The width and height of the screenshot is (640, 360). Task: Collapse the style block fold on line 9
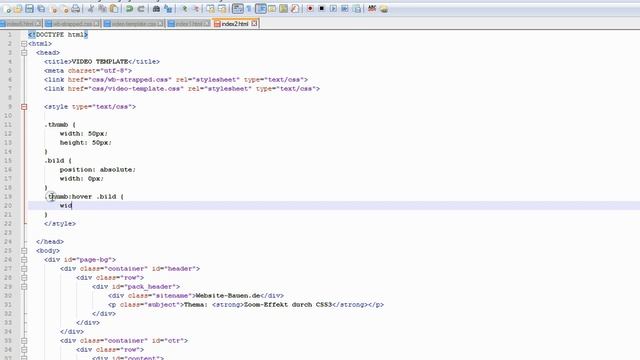click(24, 107)
